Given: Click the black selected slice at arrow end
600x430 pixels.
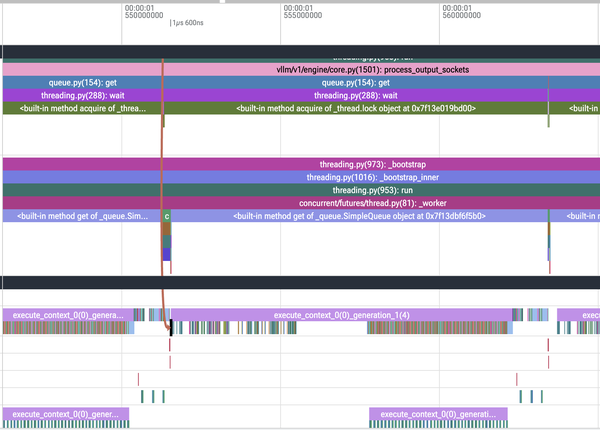Looking at the screenshot, I should 171,328.
